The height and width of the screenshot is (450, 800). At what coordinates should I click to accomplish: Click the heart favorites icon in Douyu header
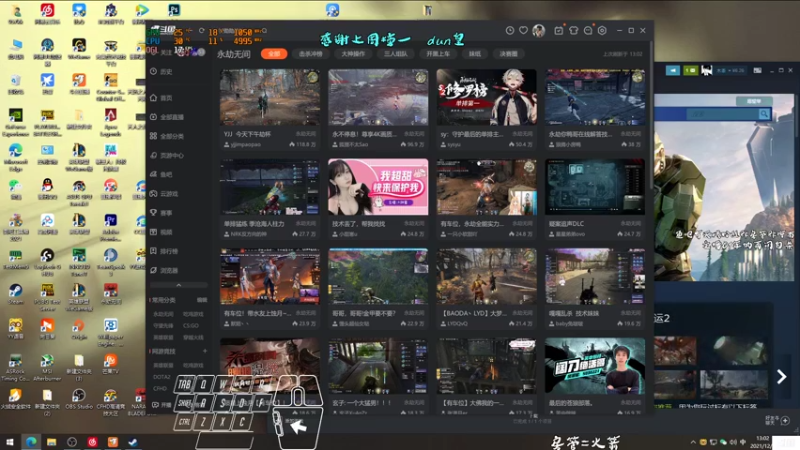[x=523, y=31]
